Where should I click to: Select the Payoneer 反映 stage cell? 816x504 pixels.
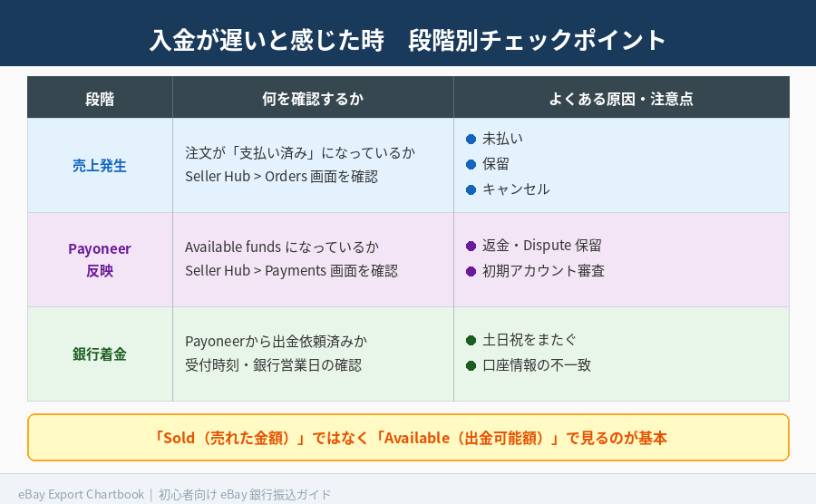(100, 259)
